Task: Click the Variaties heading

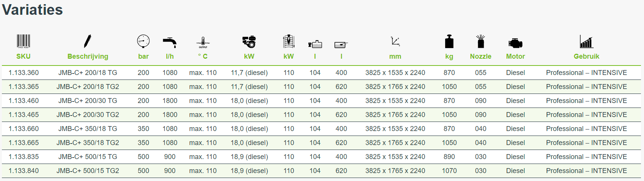Action: pyautogui.click(x=33, y=9)
